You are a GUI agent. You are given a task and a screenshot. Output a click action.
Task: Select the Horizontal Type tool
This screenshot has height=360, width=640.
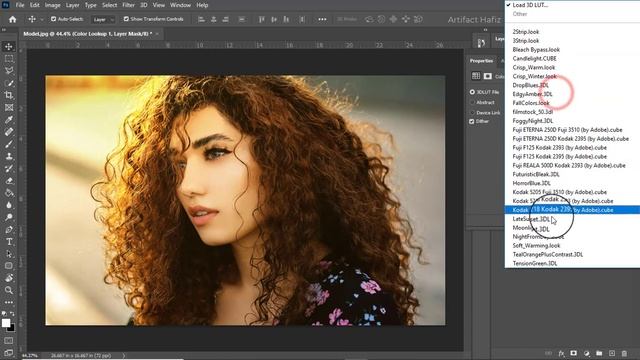pyautogui.click(x=9, y=242)
